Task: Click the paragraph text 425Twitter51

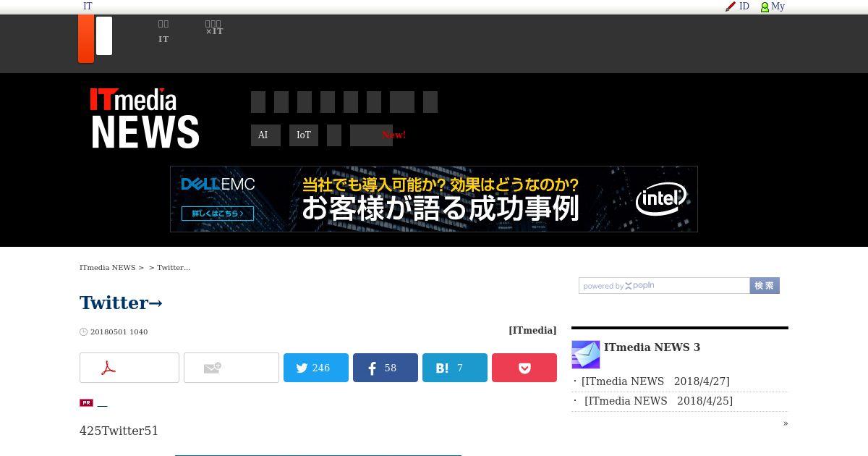Action: point(119,431)
